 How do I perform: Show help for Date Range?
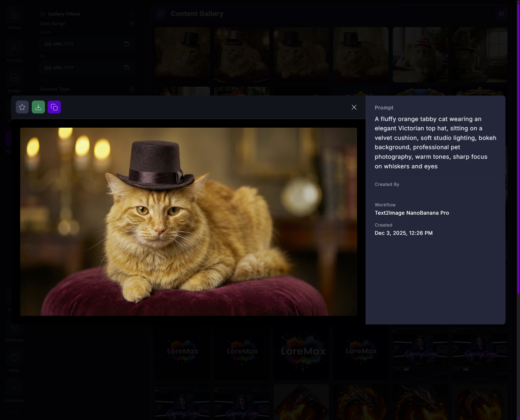132,24
